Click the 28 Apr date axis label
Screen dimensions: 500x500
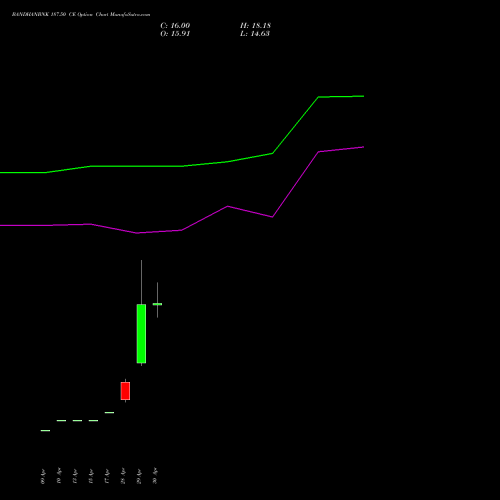click(123, 476)
